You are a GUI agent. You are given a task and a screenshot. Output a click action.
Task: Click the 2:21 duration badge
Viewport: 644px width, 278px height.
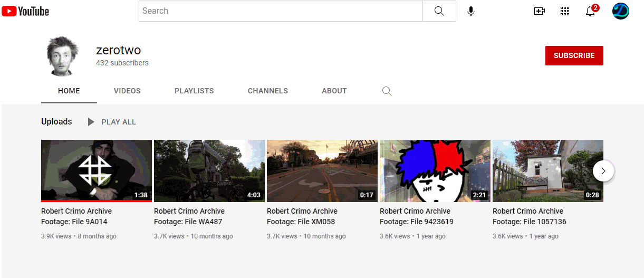[x=479, y=195]
